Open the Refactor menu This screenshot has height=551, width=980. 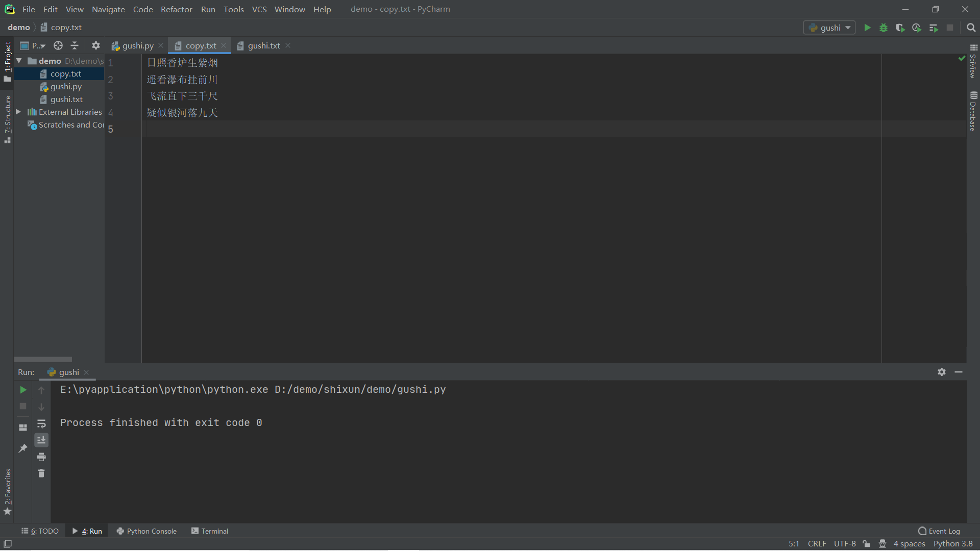coord(176,9)
